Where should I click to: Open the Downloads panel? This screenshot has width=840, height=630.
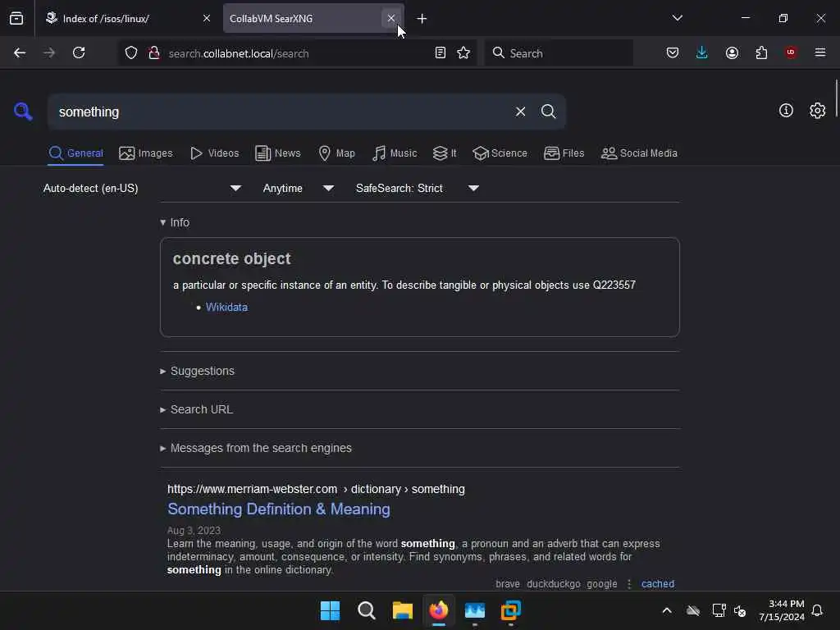pos(702,52)
